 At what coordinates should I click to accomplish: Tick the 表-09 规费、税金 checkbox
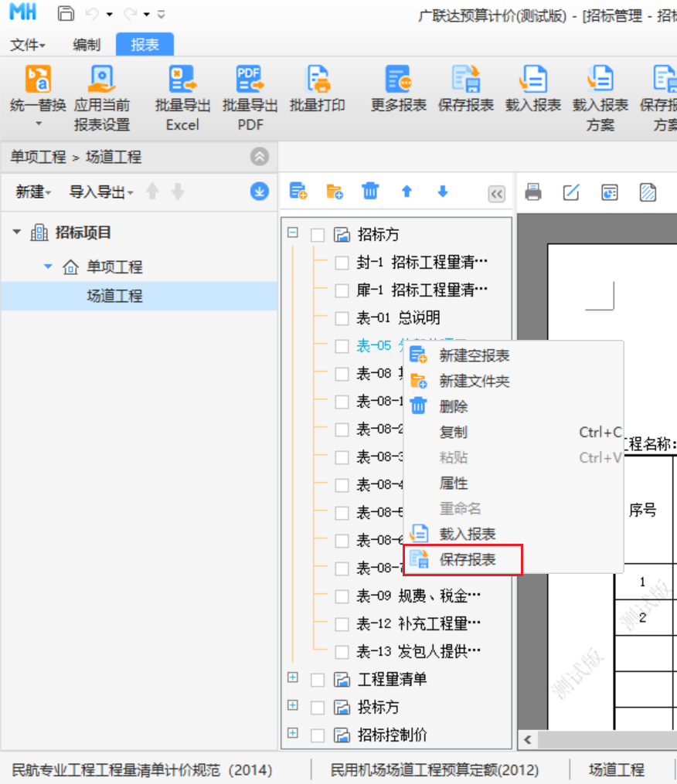click(342, 596)
